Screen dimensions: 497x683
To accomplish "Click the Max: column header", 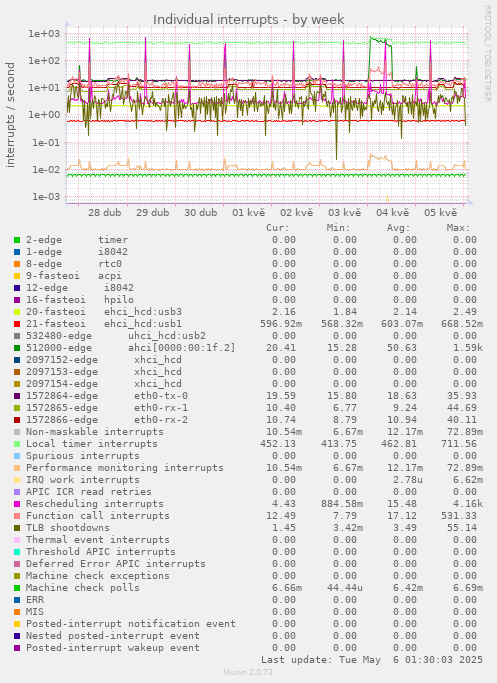I will [458, 228].
